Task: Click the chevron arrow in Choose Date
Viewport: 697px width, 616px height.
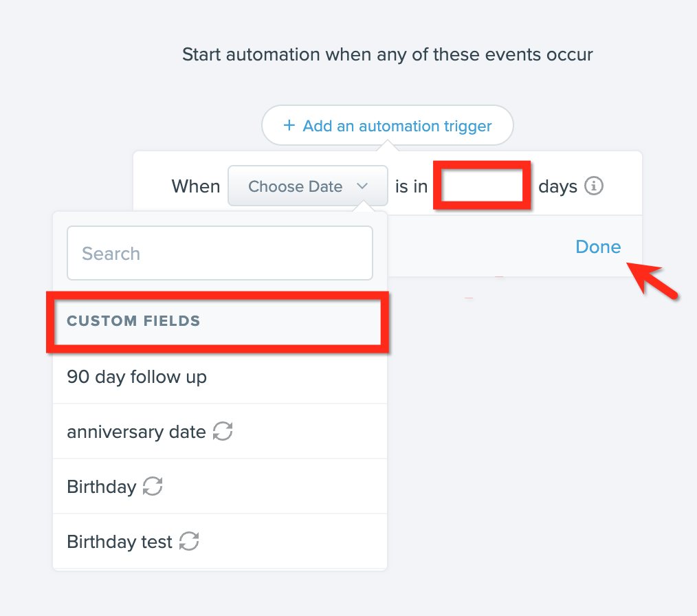Action: 362,186
